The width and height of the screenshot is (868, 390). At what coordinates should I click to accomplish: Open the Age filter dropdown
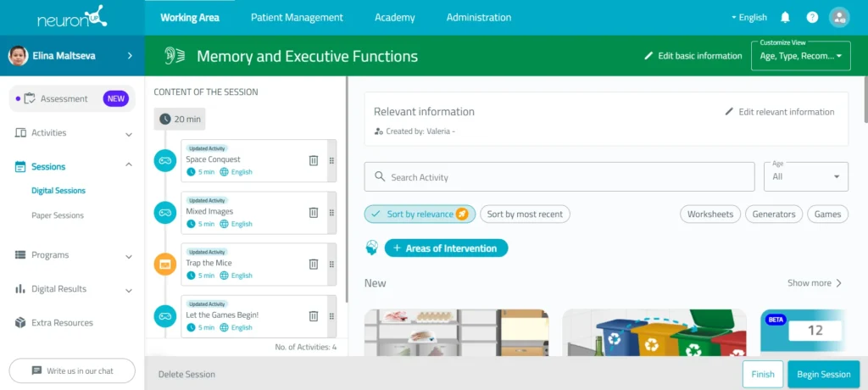[x=806, y=176]
